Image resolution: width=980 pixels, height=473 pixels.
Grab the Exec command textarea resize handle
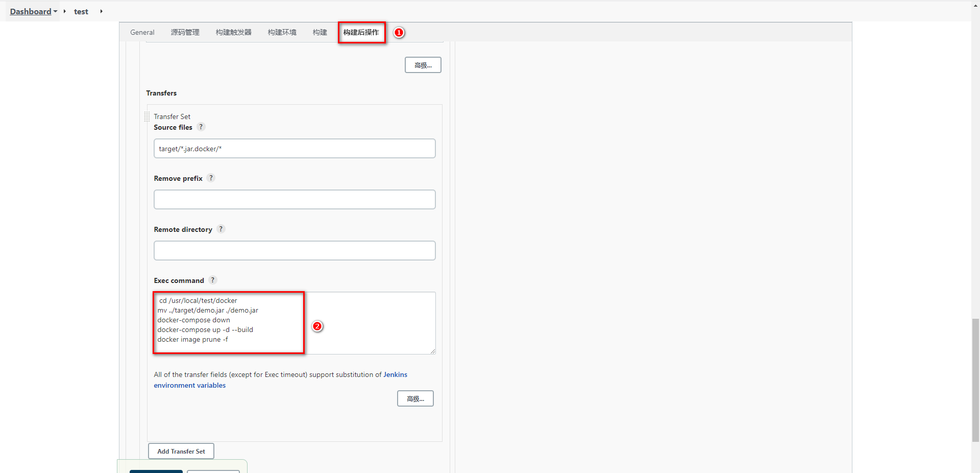tap(432, 351)
